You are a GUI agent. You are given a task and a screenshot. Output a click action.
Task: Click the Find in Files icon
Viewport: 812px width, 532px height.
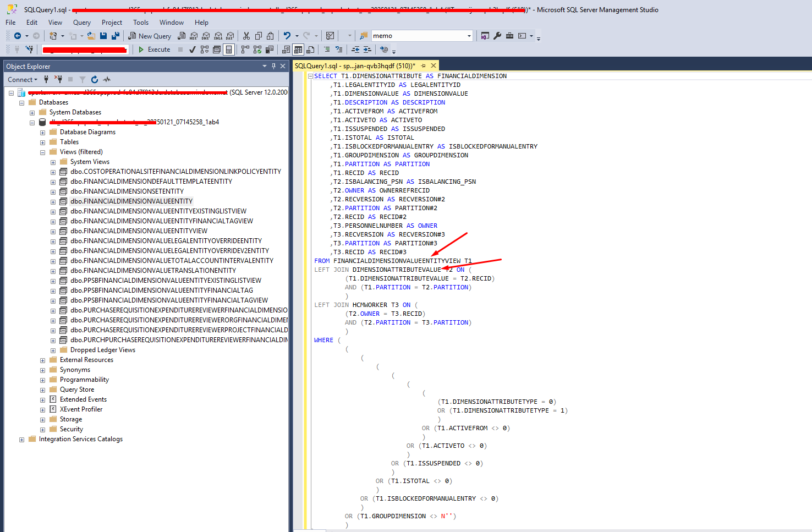[363, 36]
